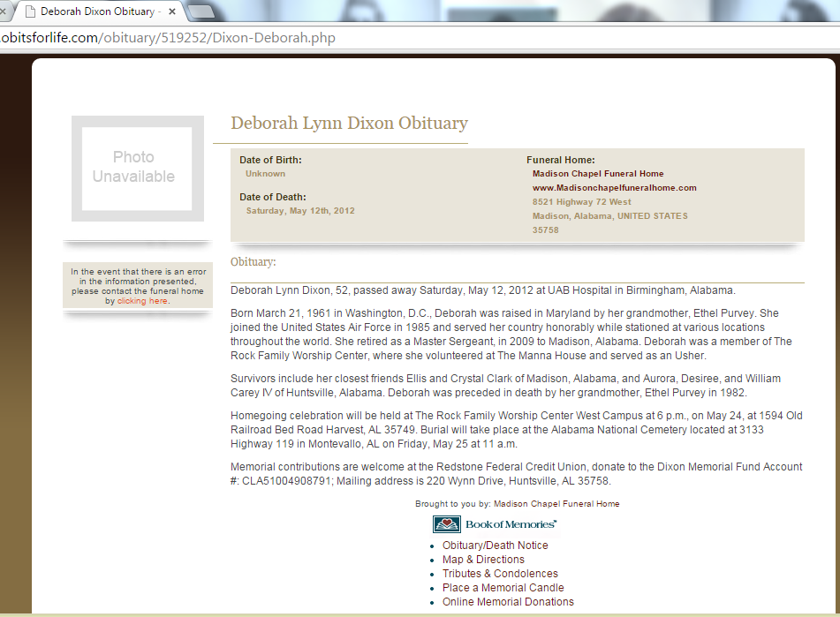Visit www.Madisonchapelfuneralhome.com website link
Viewport: 840px width, 617px height.
[614, 188]
